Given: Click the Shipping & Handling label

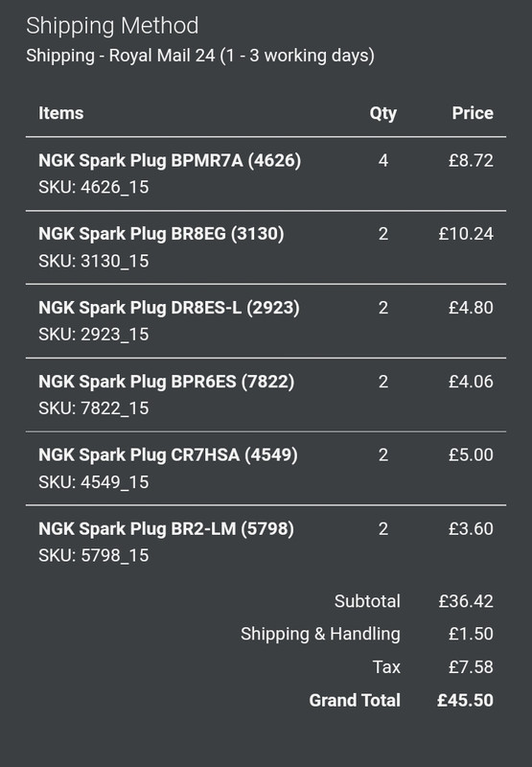Looking at the screenshot, I should (x=320, y=634).
